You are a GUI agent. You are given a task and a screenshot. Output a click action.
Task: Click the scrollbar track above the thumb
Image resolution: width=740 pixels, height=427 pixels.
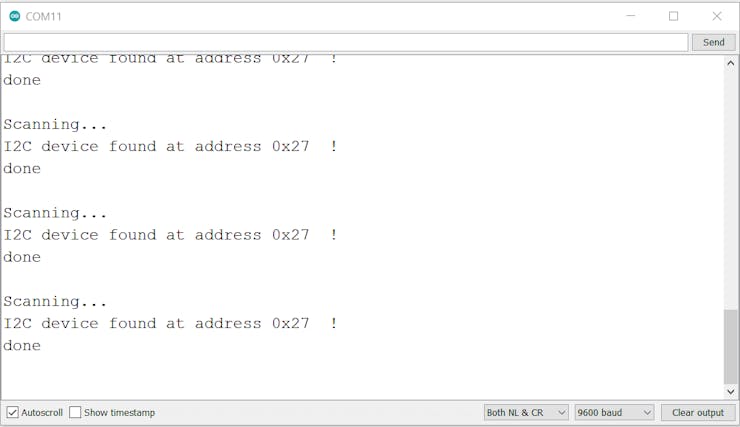[x=731, y=189]
